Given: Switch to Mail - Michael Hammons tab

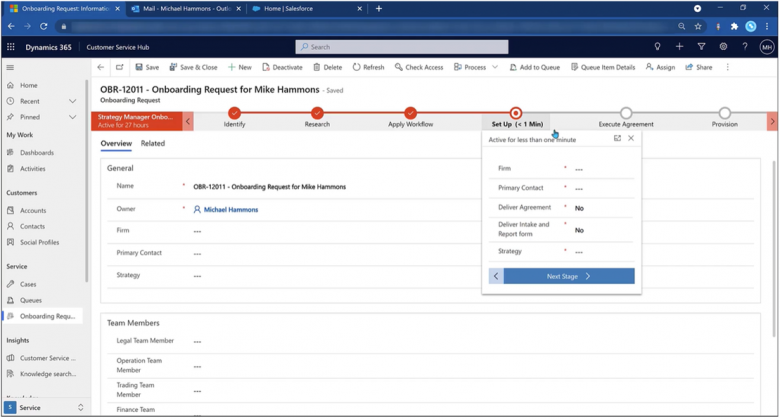Looking at the screenshot, I should click(x=187, y=8).
